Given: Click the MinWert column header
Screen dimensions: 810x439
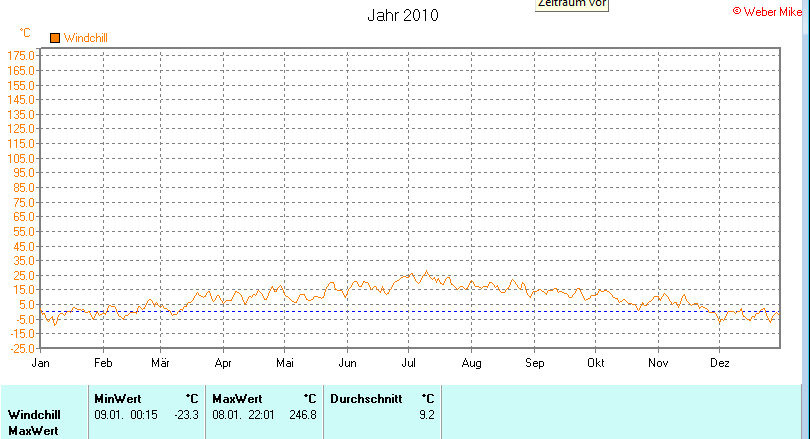Looking at the screenshot, I should [x=118, y=399].
